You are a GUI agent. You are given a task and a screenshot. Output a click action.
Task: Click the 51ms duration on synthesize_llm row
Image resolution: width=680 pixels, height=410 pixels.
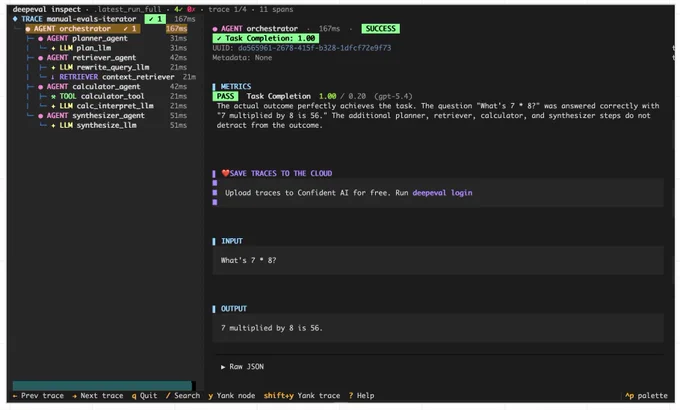pos(179,125)
